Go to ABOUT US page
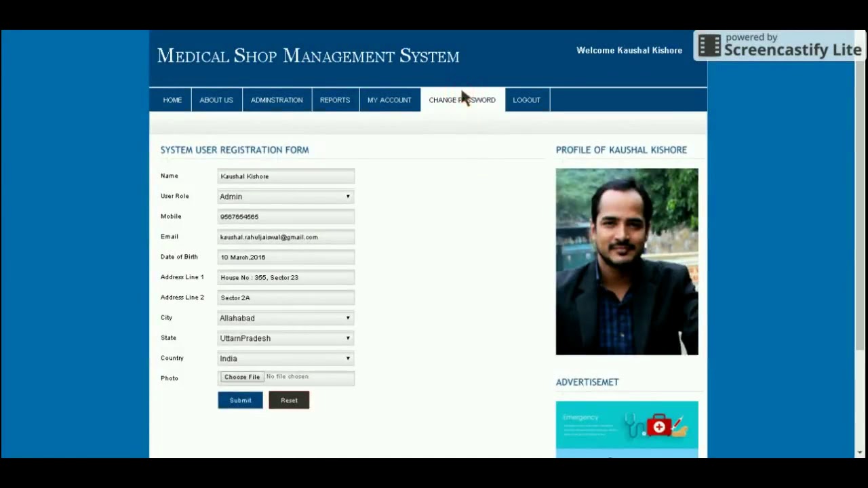Viewport: 868px width, 488px height. pos(216,100)
